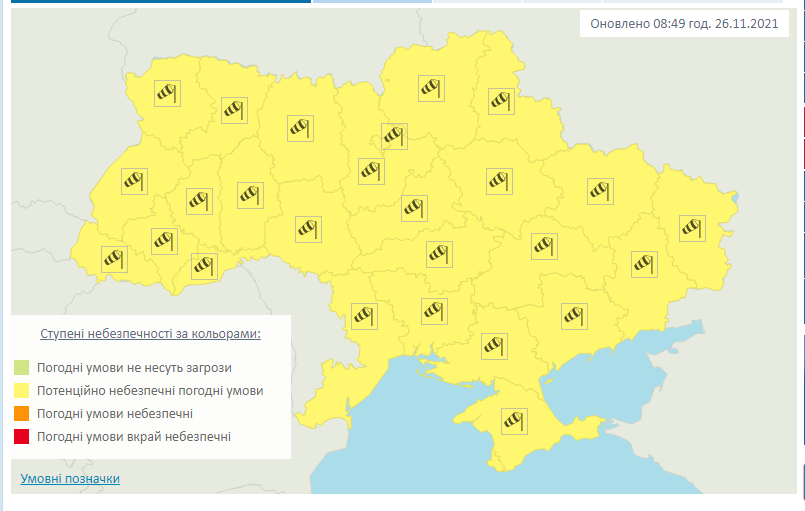Click the wind warning icon in Lviv oblast

tap(135, 181)
